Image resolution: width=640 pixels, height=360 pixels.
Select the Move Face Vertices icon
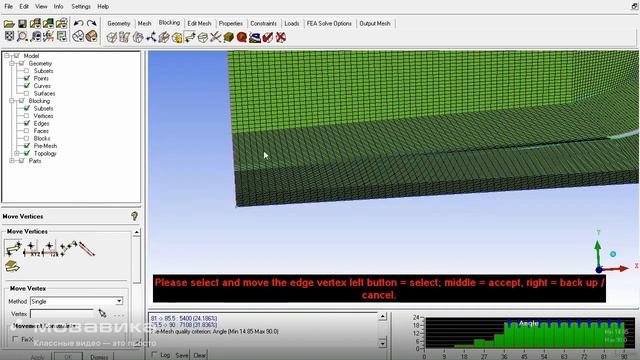[x=12, y=266]
